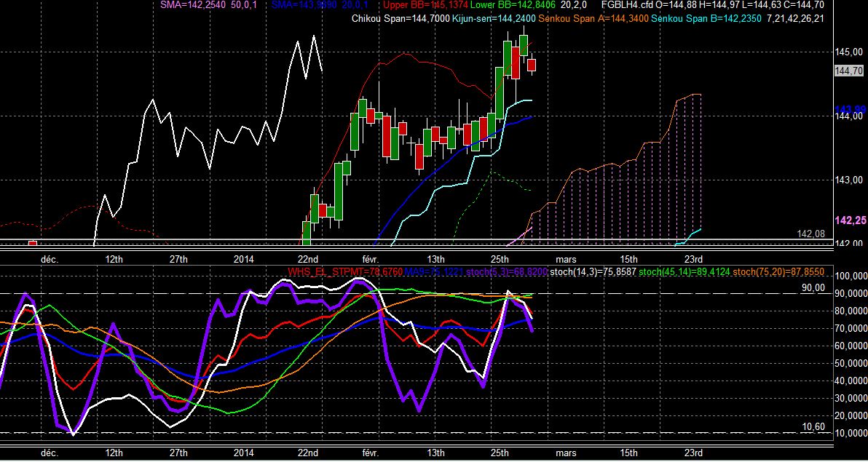Click the Upper BB=145,1374 label
The image size is (868, 462).
click(426, 5)
